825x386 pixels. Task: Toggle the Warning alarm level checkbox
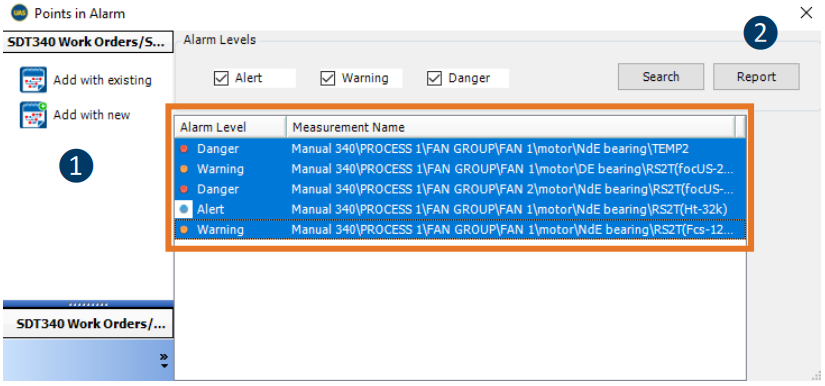click(x=328, y=78)
